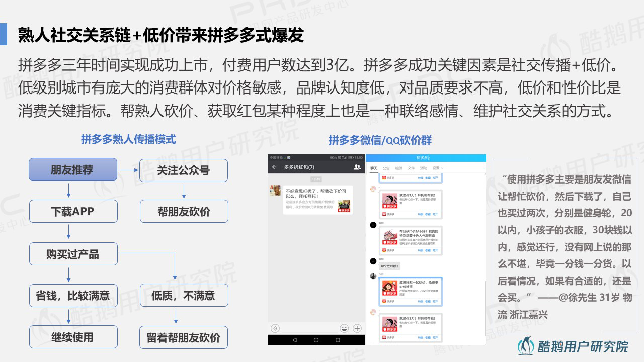Click the sender avatar in the WeChat chat

tap(275, 190)
